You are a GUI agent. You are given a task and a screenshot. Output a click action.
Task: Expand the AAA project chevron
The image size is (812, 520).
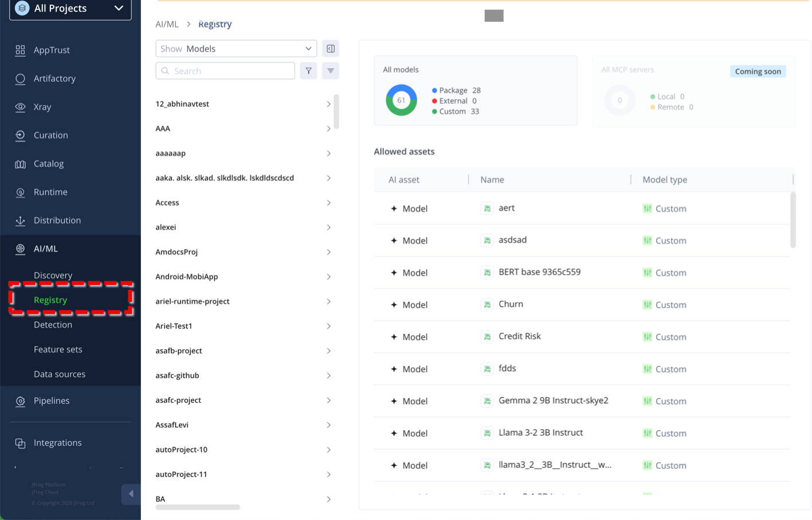point(328,129)
